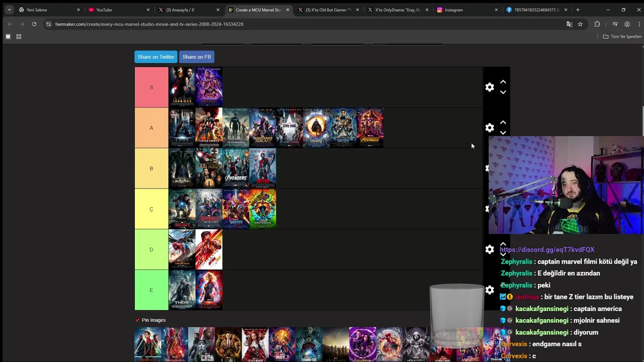The image size is (644, 362).
Task: Open the apps grid in bookmarks bar
Action: pos(19,37)
